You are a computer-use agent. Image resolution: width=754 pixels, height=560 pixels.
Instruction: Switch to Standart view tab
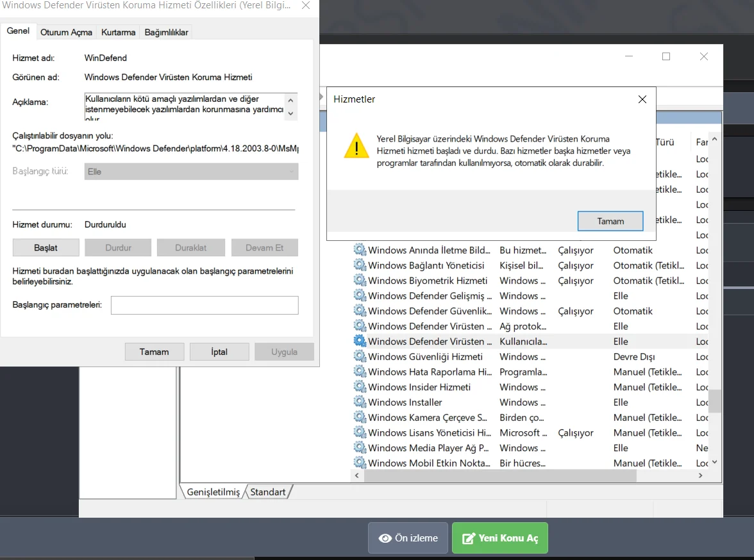point(268,491)
